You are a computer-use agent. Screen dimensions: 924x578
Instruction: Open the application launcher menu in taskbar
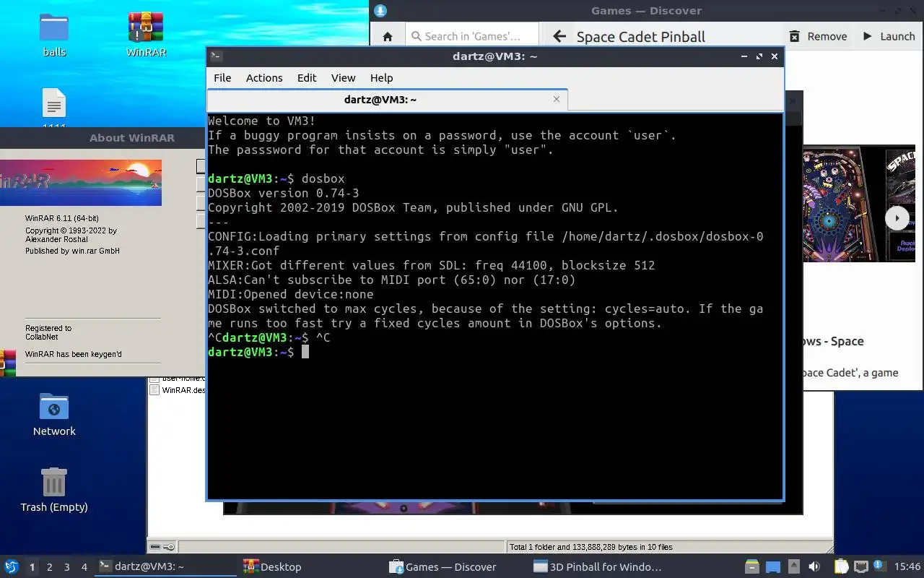point(12,566)
